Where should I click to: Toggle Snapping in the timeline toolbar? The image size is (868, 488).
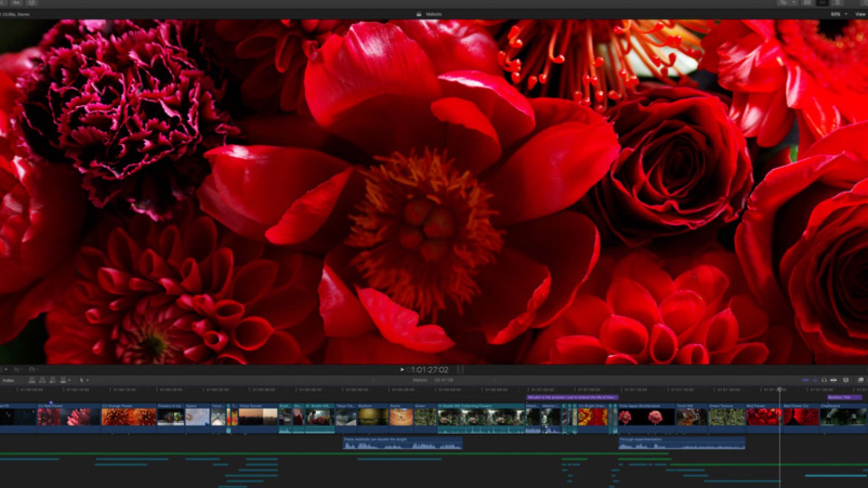click(834, 380)
